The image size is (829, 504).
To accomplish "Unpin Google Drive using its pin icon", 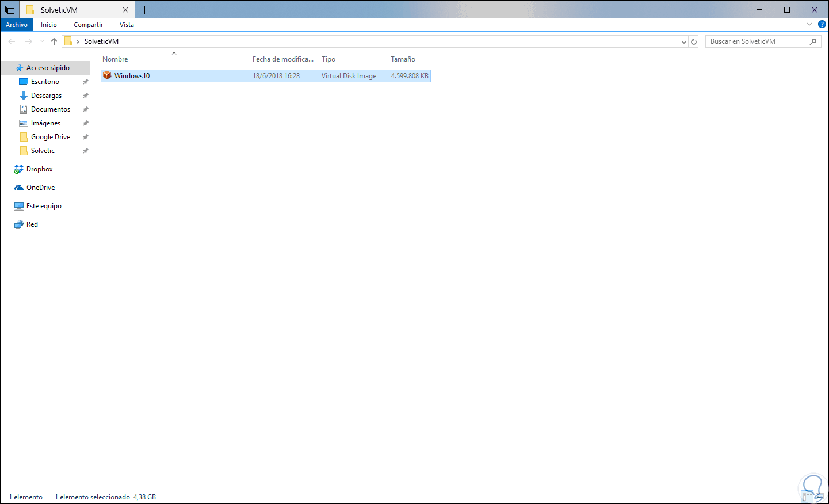I will 86,137.
